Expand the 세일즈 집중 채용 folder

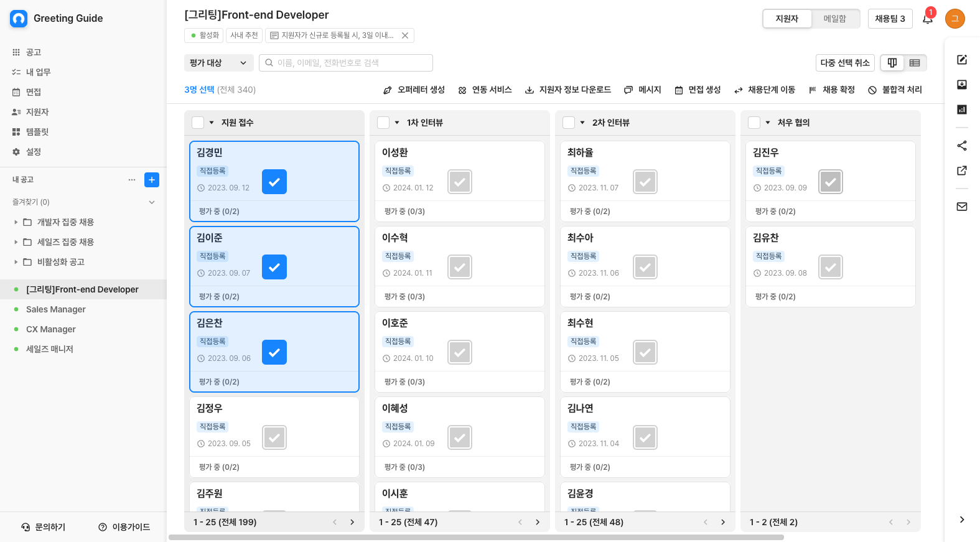click(16, 242)
